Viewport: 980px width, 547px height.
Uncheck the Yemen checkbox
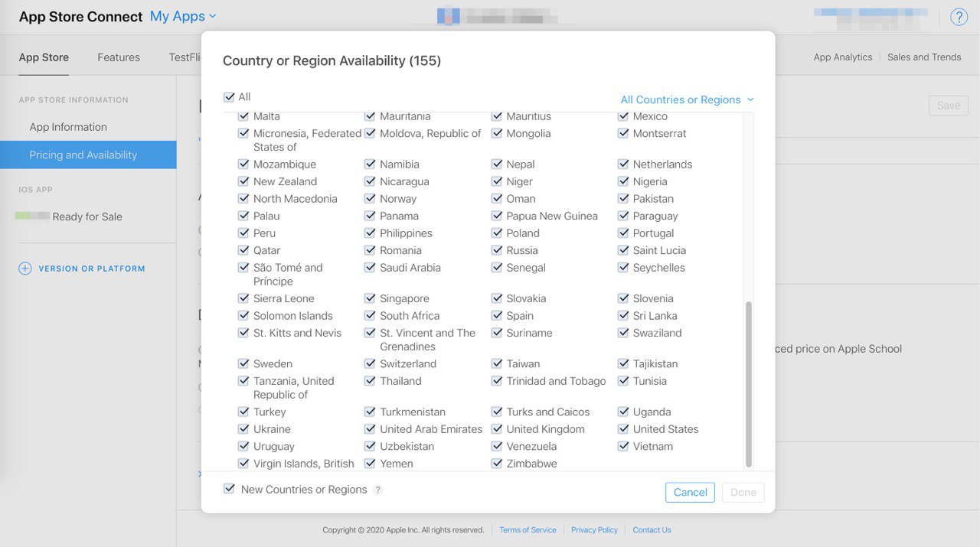coord(370,464)
